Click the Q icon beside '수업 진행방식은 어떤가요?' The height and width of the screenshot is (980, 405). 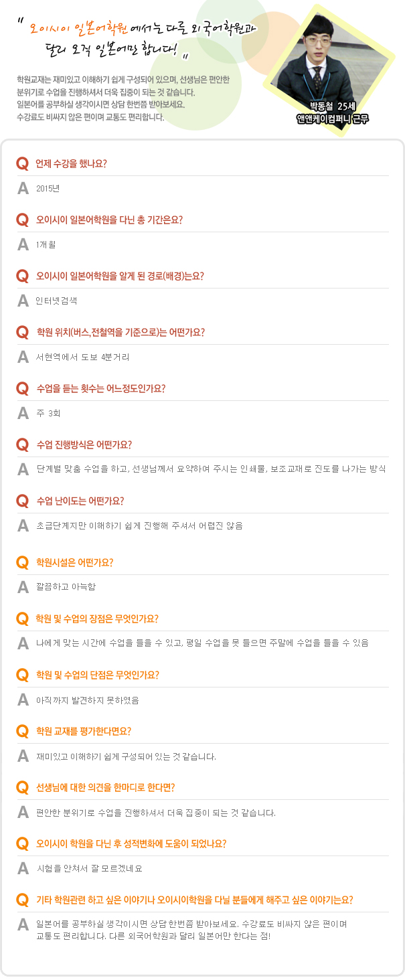23,445
